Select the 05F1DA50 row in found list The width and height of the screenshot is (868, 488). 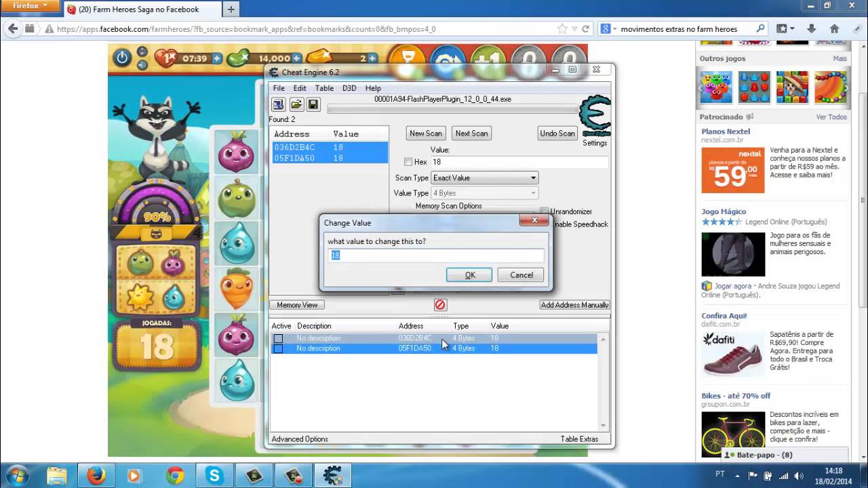point(330,158)
